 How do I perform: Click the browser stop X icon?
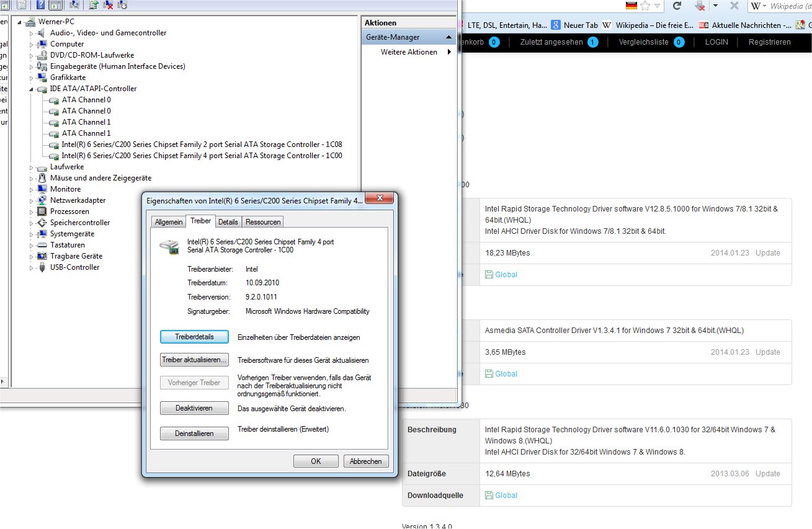pos(734,6)
